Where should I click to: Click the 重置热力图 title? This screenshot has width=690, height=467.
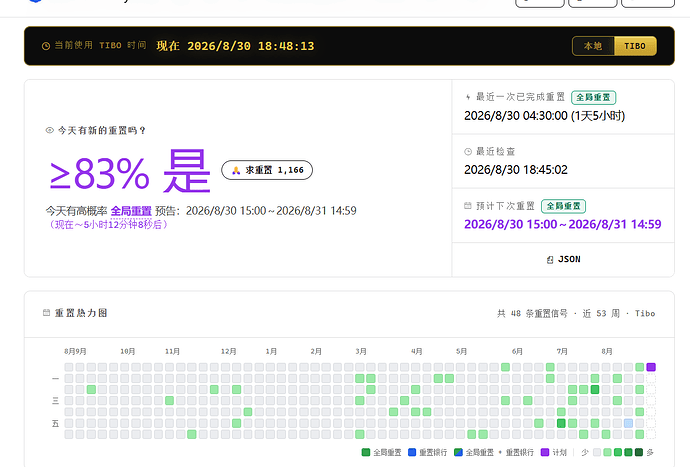pos(81,313)
